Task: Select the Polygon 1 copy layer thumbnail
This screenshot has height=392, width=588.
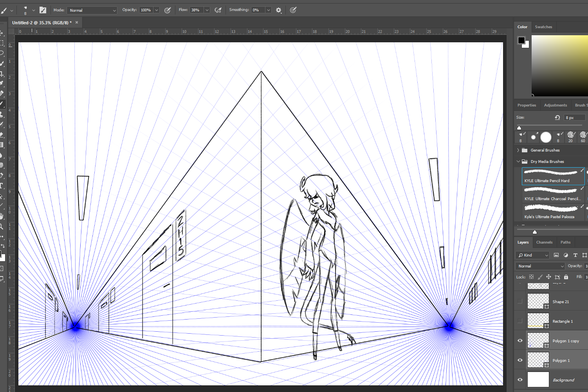Action: pos(538,340)
